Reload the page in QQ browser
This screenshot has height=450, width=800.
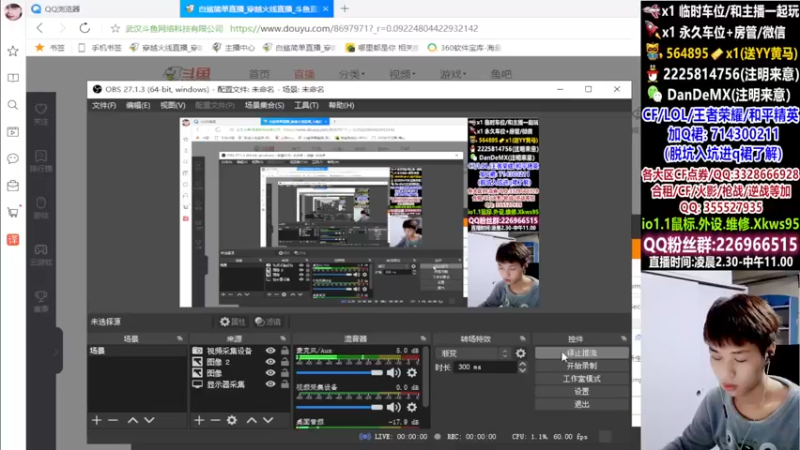[85, 28]
